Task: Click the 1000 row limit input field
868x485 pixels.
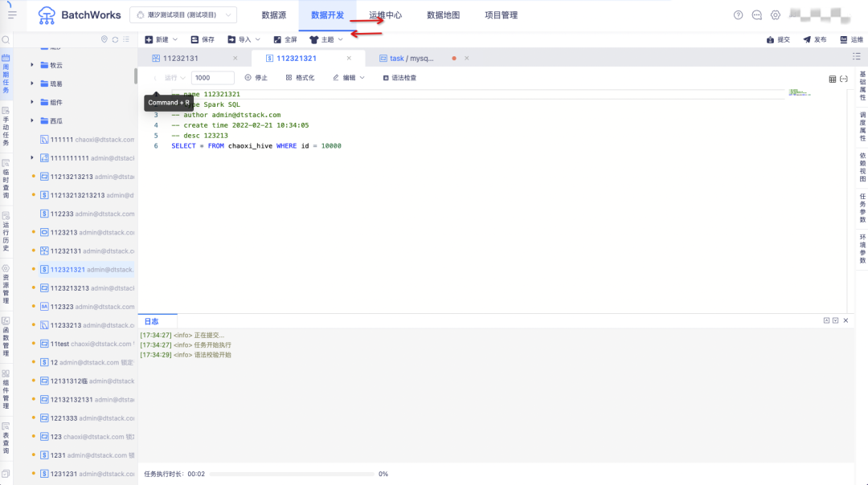Action: pyautogui.click(x=212, y=77)
